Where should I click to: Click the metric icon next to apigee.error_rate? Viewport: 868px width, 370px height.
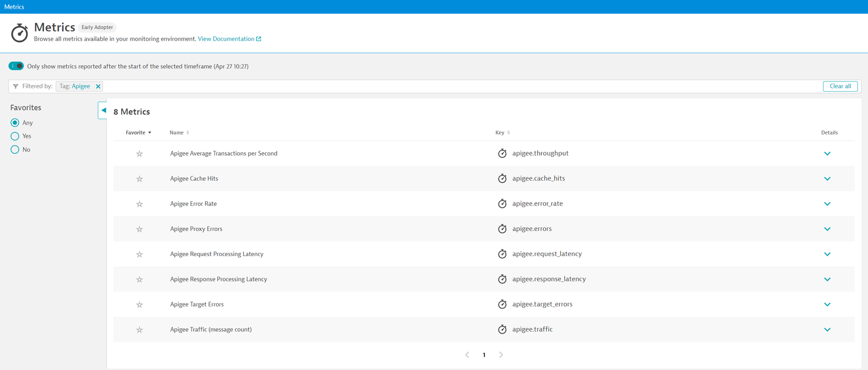(502, 203)
